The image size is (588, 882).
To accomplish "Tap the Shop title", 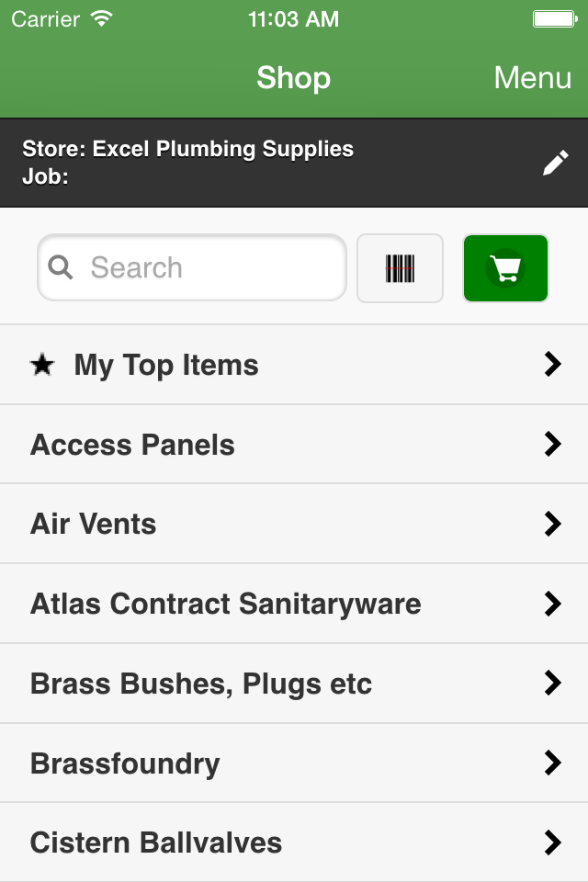I will coord(294,79).
